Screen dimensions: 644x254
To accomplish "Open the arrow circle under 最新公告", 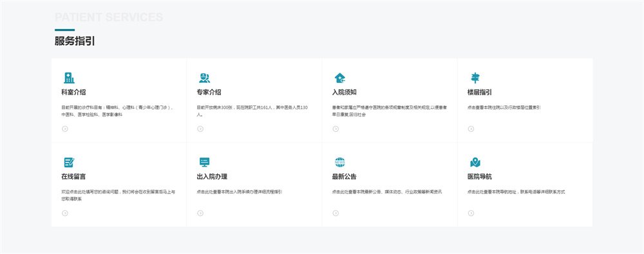I will click(336, 213).
